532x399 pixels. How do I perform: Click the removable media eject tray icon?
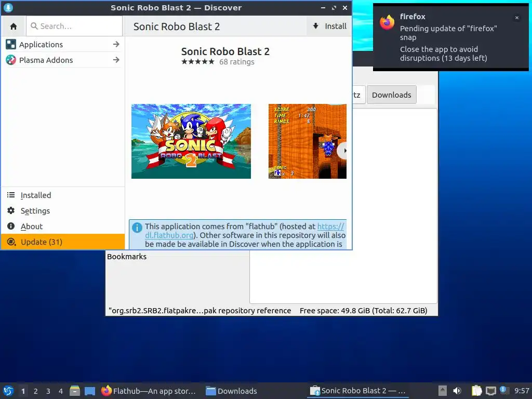coord(443,391)
